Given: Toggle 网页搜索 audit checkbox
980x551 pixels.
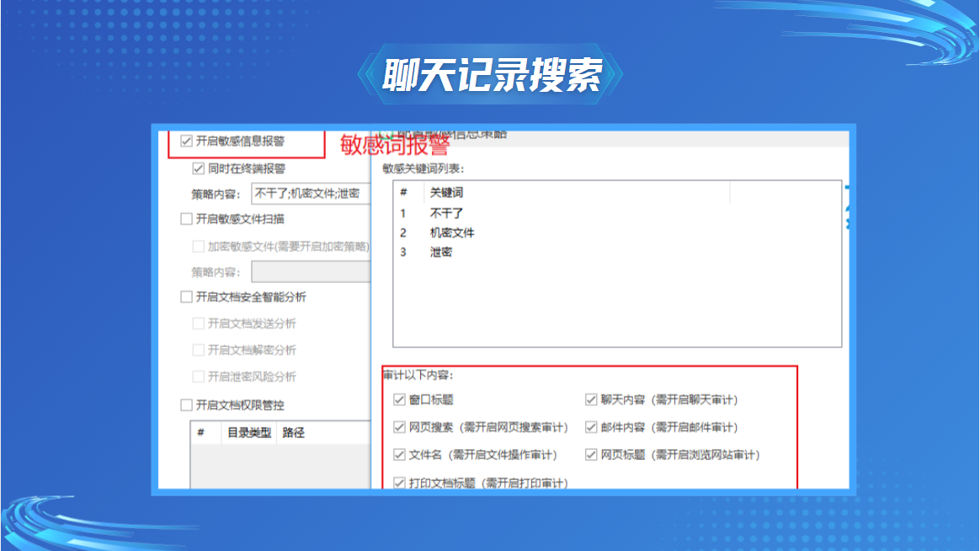Looking at the screenshot, I should [399, 427].
